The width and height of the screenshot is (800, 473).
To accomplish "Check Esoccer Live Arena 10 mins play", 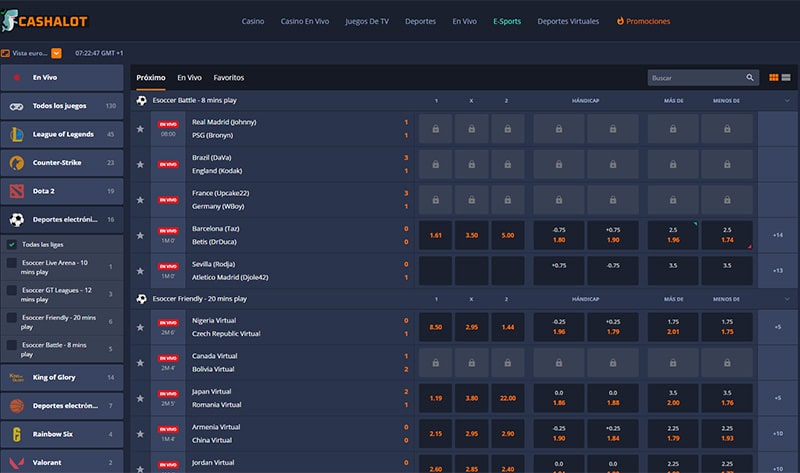I will click(11, 263).
